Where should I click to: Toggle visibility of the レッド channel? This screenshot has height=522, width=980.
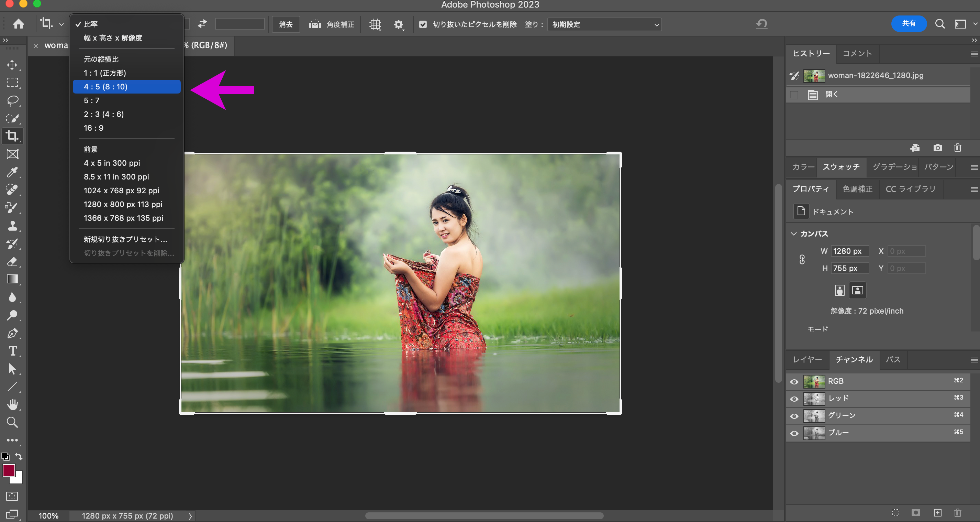pos(794,398)
